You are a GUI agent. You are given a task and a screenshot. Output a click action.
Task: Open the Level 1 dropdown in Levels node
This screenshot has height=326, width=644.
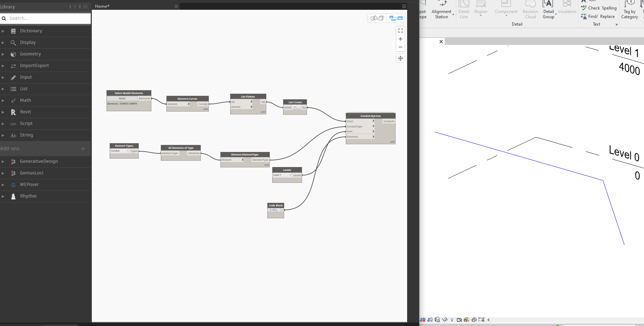(x=282, y=175)
